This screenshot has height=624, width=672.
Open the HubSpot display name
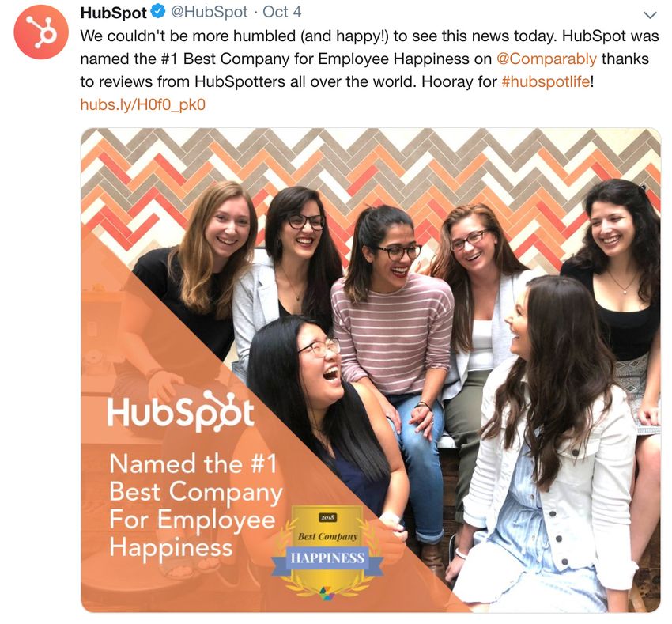114,12
